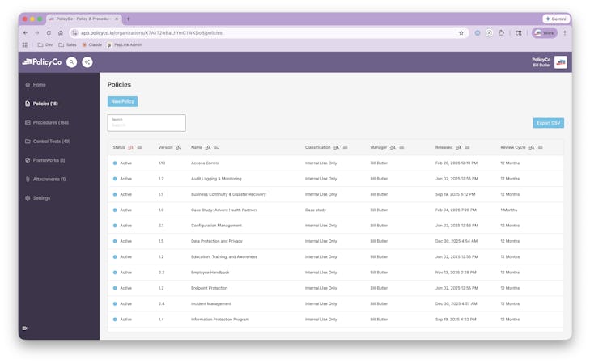Viewport: 590px width, 364px height.
Task: Click the browser home icon
Action: (61, 33)
